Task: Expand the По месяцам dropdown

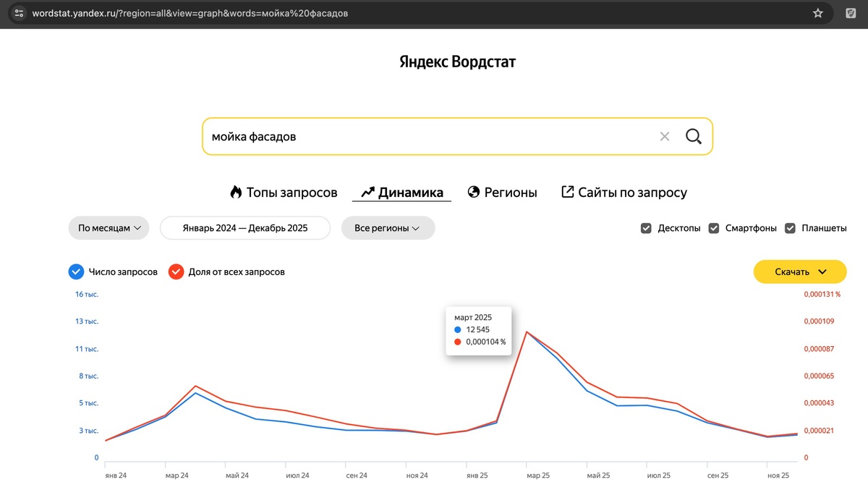Action: tap(109, 228)
